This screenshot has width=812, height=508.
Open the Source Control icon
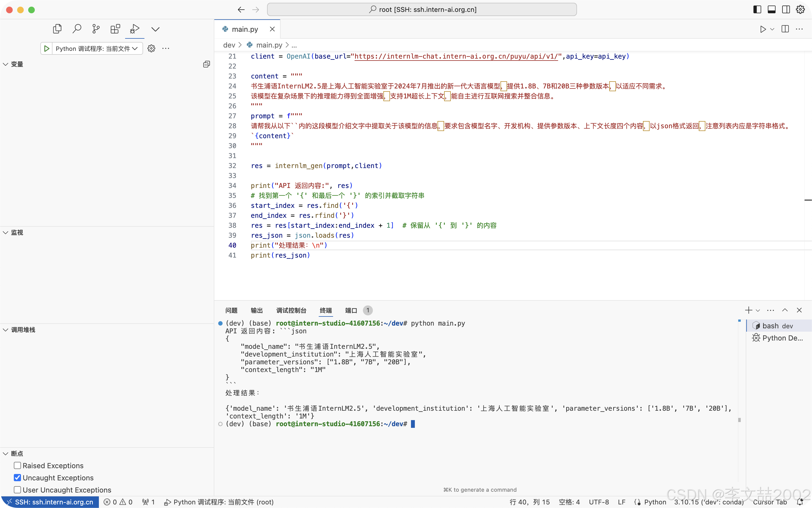[96, 28]
